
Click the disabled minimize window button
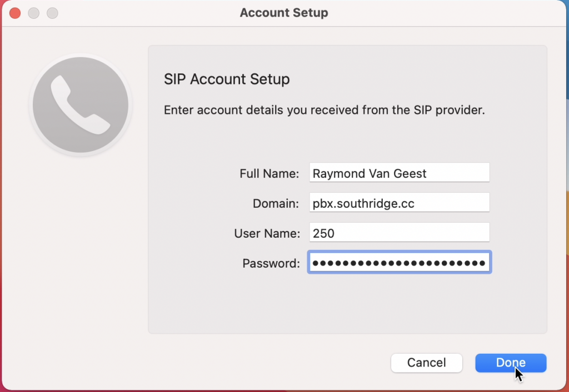tap(33, 13)
